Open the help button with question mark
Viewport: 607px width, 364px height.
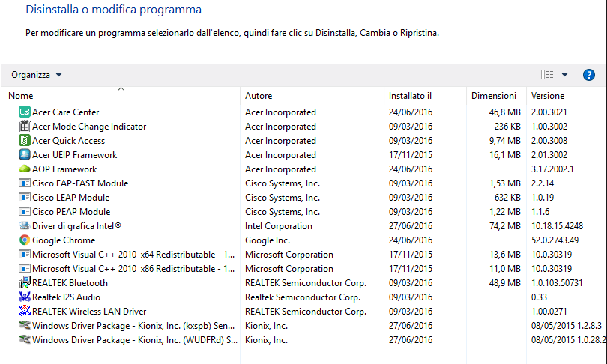[x=588, y=75]
